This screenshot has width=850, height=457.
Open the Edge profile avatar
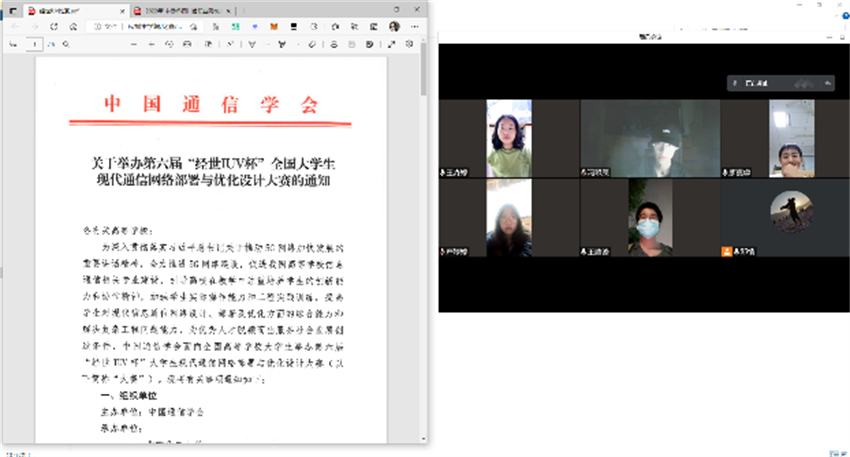(x=394, y=26)
